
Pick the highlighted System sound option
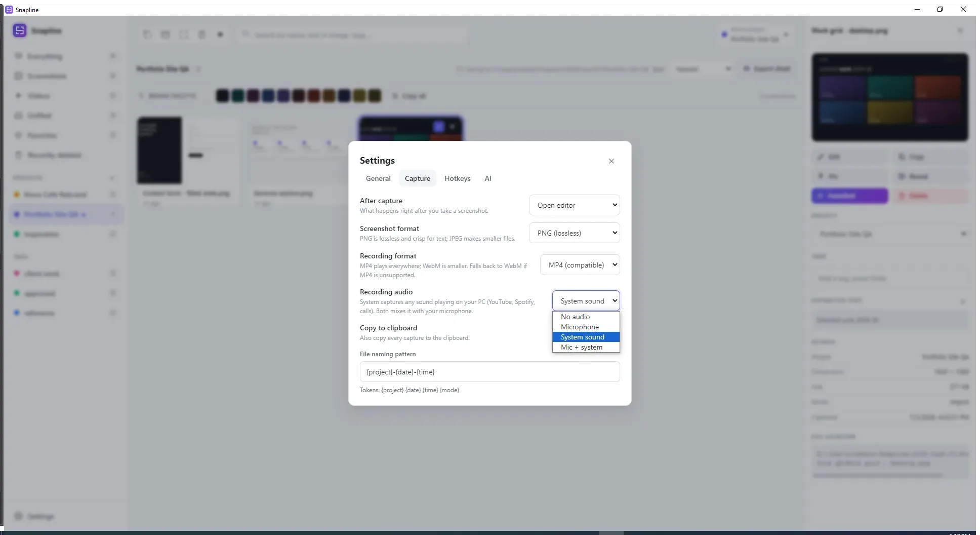click(x=586, y=337)
